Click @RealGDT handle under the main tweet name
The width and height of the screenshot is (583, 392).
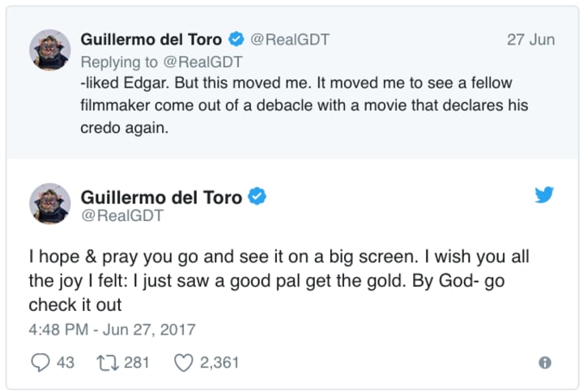tap(121, 216)
